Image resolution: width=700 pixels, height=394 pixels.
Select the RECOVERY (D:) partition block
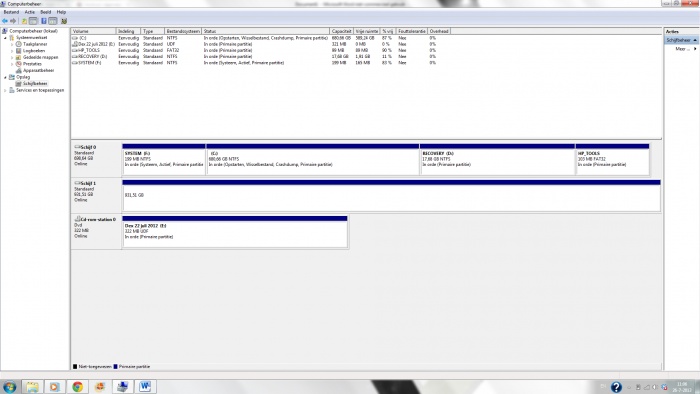497,159
